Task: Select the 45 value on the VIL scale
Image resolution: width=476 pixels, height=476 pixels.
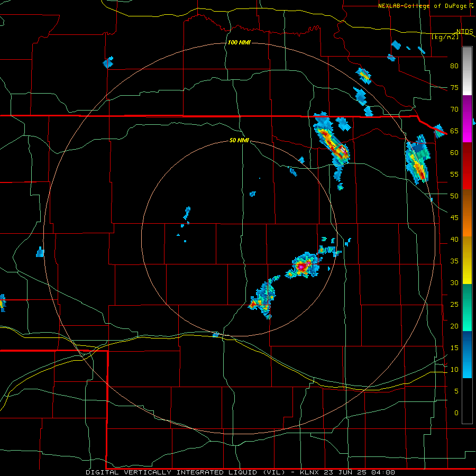Action: point(454,218)
